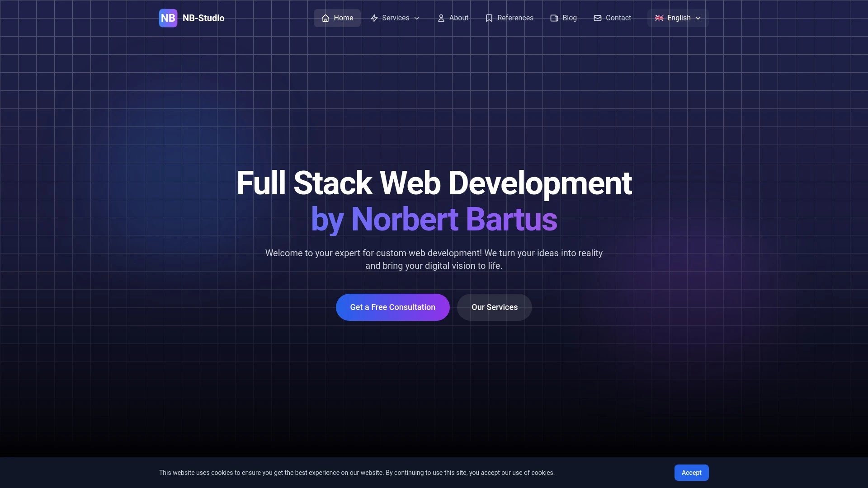The height and width of the screenshot is (488, 868).
Task: Go to the About menu item
Action: pos(458,18)
